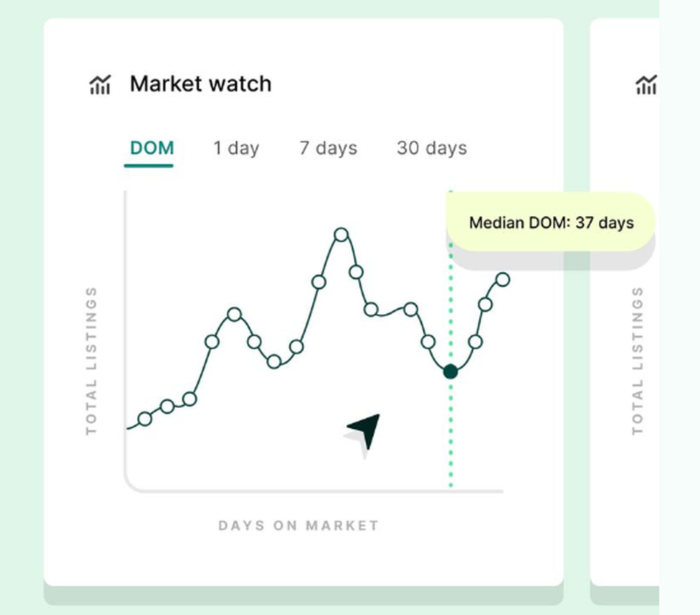Select the DOM tab
The image size is (700, 615).
click(152, 148)
